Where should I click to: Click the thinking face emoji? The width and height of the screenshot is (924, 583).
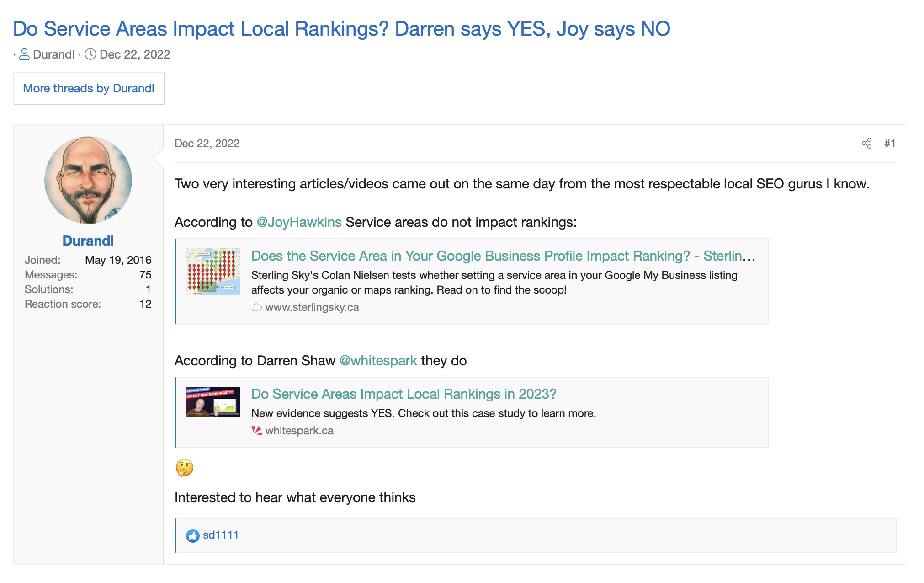point(185,468)
